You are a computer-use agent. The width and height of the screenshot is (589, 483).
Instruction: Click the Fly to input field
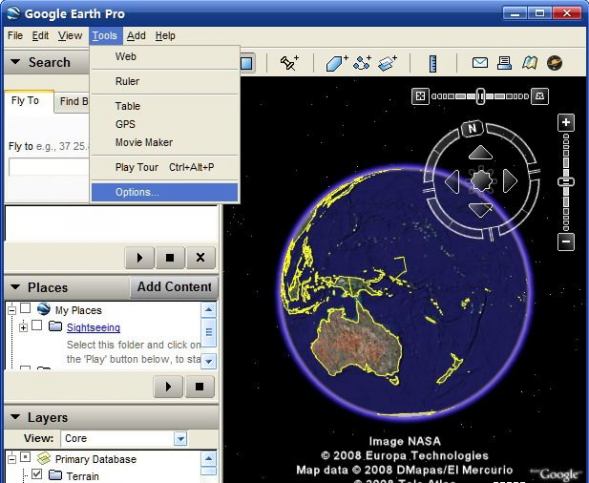(49, 167)
